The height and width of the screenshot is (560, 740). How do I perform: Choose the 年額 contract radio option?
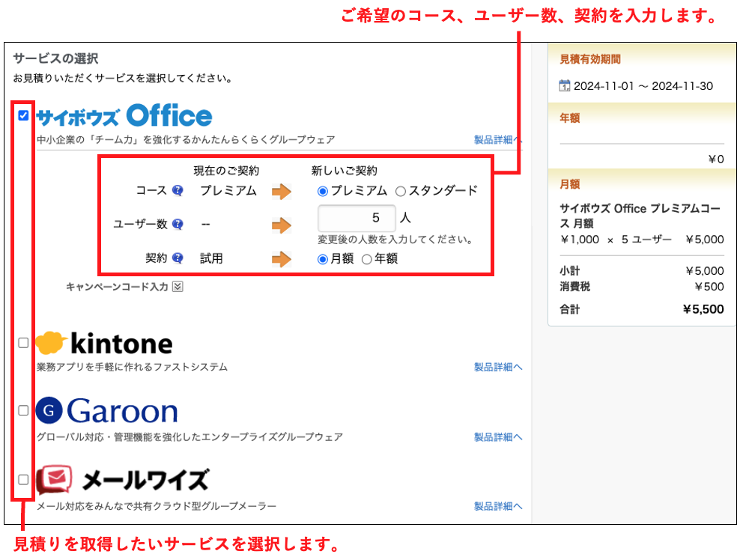[367, 259]
